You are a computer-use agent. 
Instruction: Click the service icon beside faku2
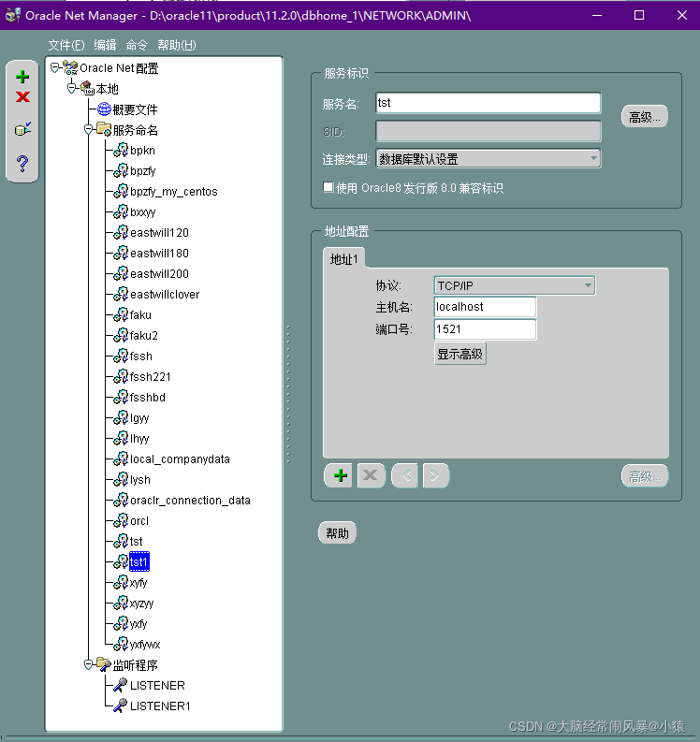[121, 336]
